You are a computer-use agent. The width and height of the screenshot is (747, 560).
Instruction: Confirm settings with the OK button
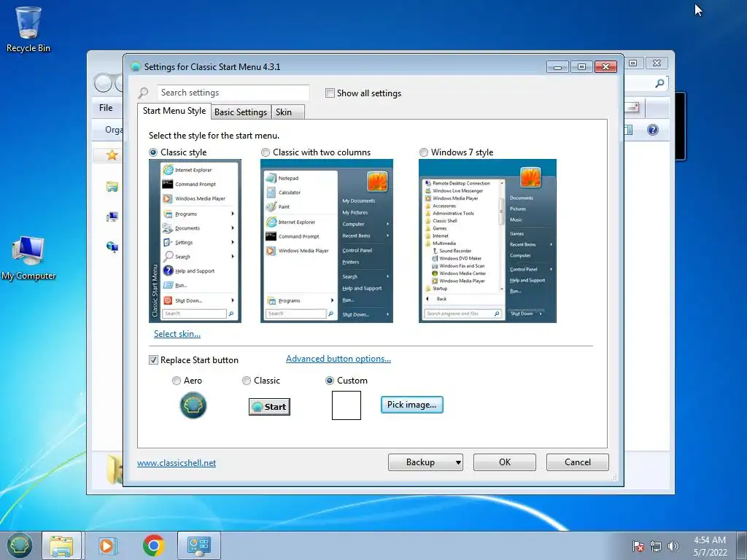click(505, 462)
